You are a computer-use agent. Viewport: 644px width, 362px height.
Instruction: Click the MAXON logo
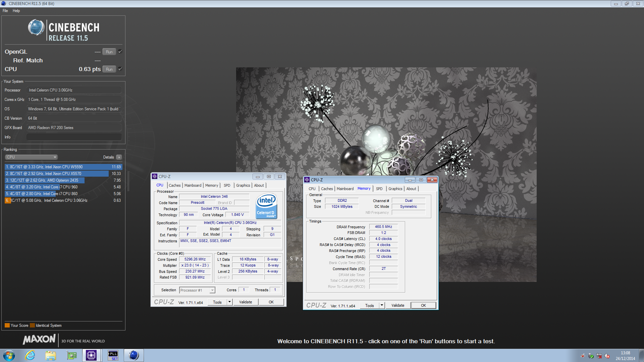click(39, 339)
